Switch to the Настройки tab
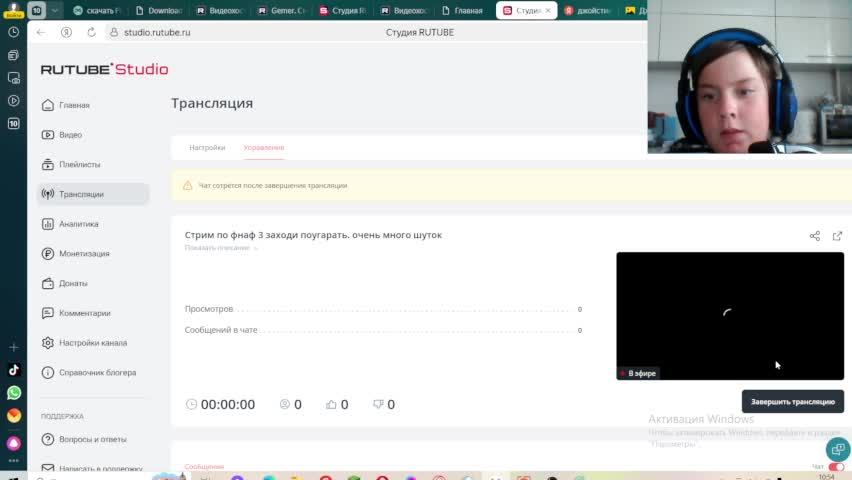This screenshot has height=480, width=852. (x=207, y=148)
